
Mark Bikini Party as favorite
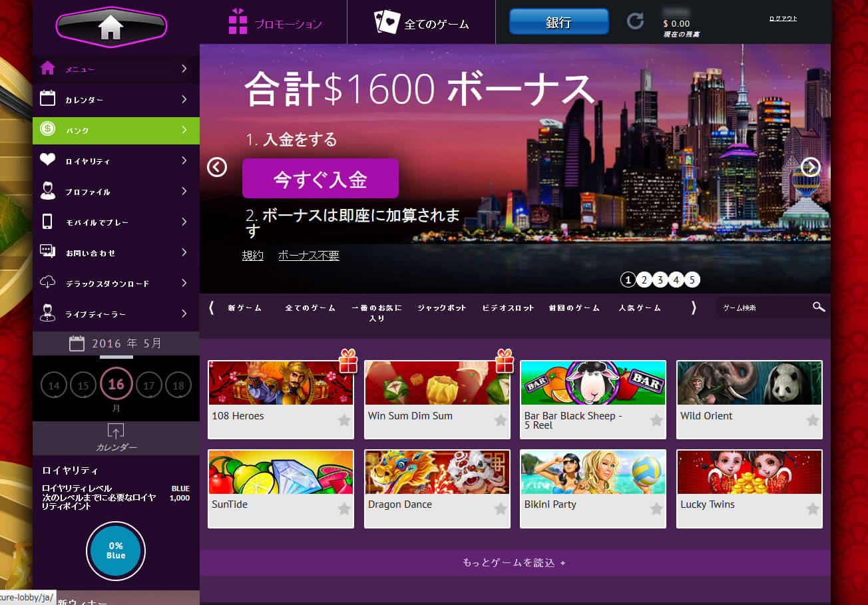656,509
